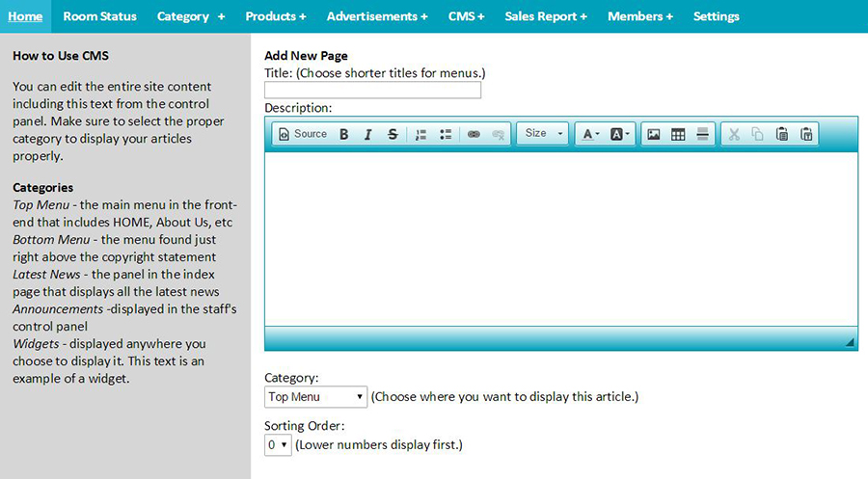
Task: Insert a numbered list
Action: pyautogui.click(x=421, y=134)
